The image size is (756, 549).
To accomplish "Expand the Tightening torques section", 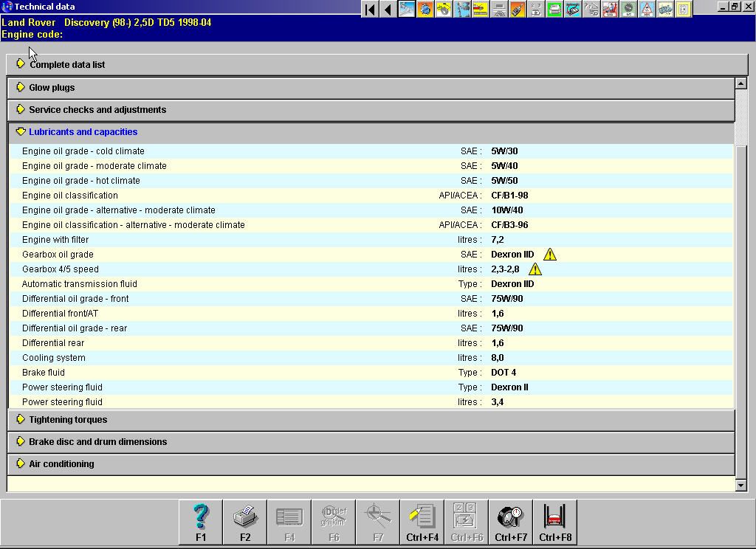I will pyautogui.click(x=371, y=420).
